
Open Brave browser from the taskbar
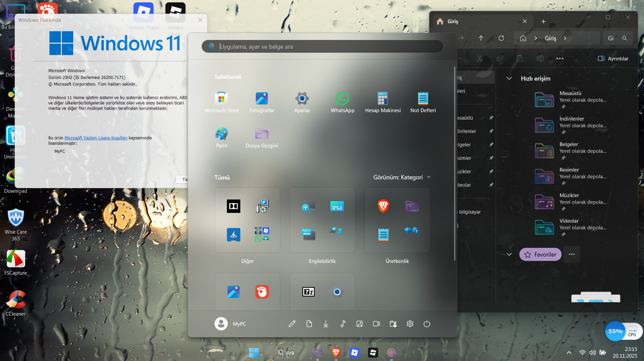click(336, 353)
